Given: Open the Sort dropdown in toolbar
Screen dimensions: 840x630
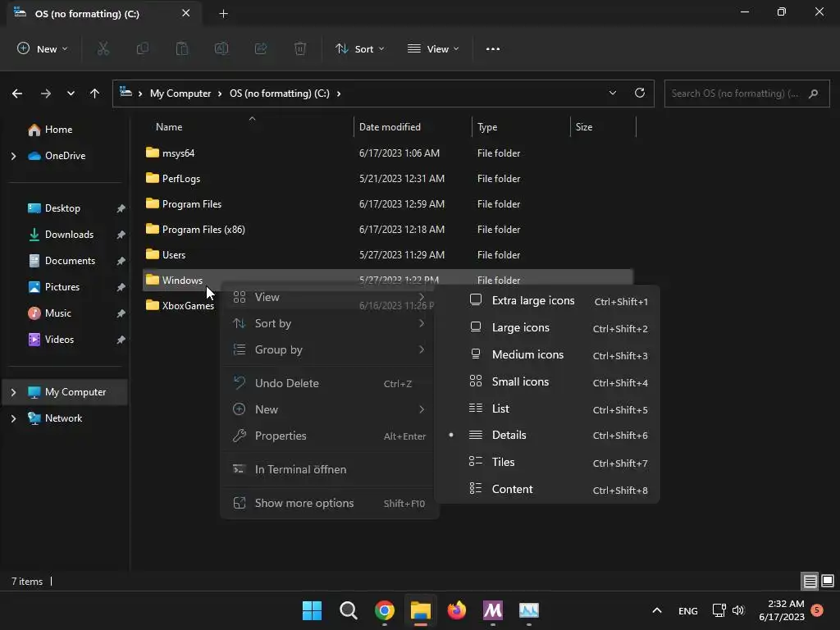Looking at the screenshot, I should (359, 48).
